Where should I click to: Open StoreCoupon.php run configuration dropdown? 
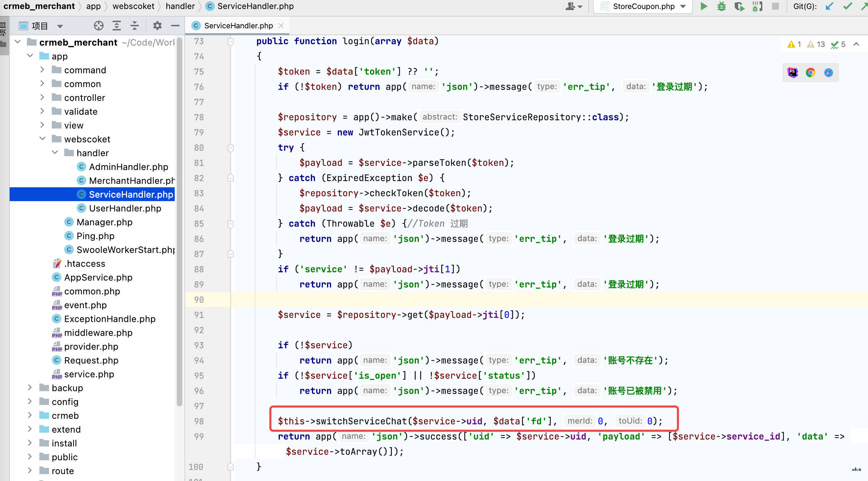pos(683,6)
